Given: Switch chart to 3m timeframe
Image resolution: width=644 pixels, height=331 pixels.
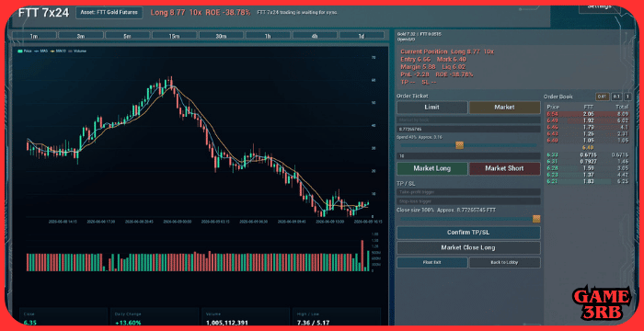Looking at the screenshot, I should click(81, 36).
